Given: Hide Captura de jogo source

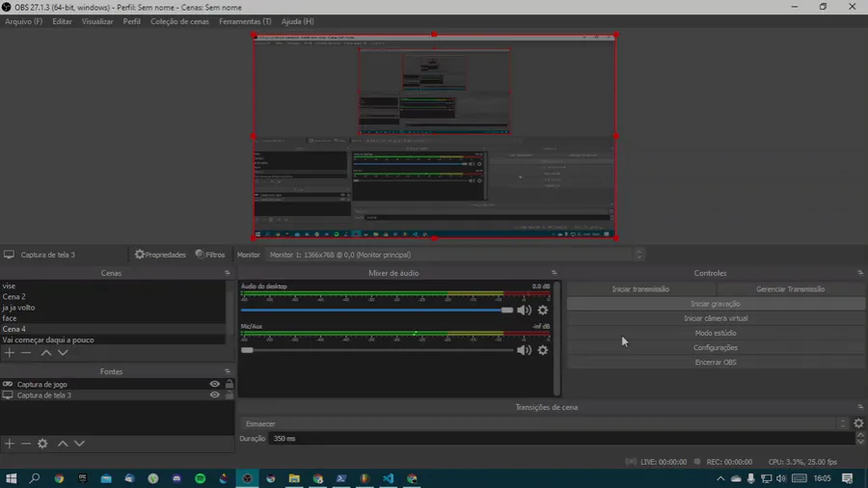Looking at the screenshot, I should [x=214, y=384].
